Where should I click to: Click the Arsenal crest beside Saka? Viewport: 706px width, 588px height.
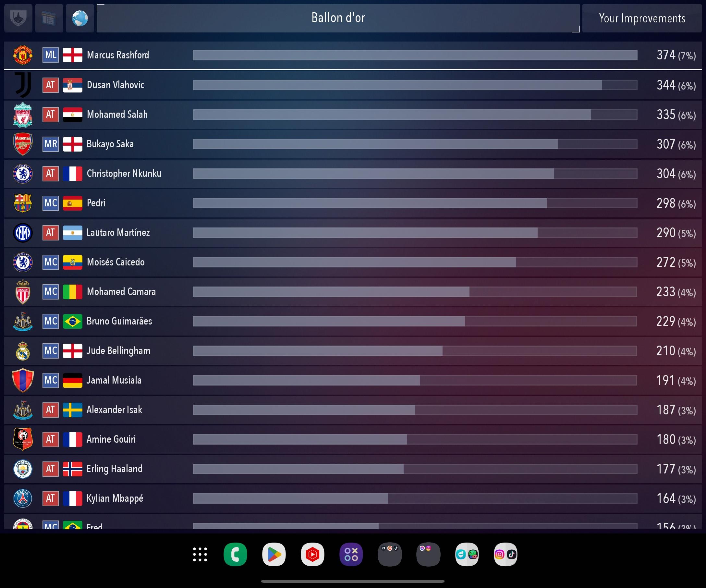23,144
